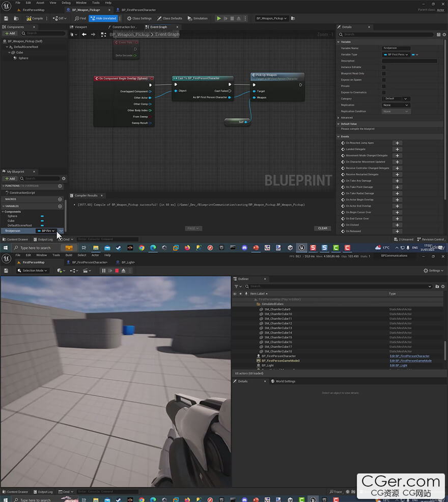Viewport: 448px width, 502px height.
Task: Compile the BP_Weapon_Pickup blueprint
Action: tap(35, 18)
